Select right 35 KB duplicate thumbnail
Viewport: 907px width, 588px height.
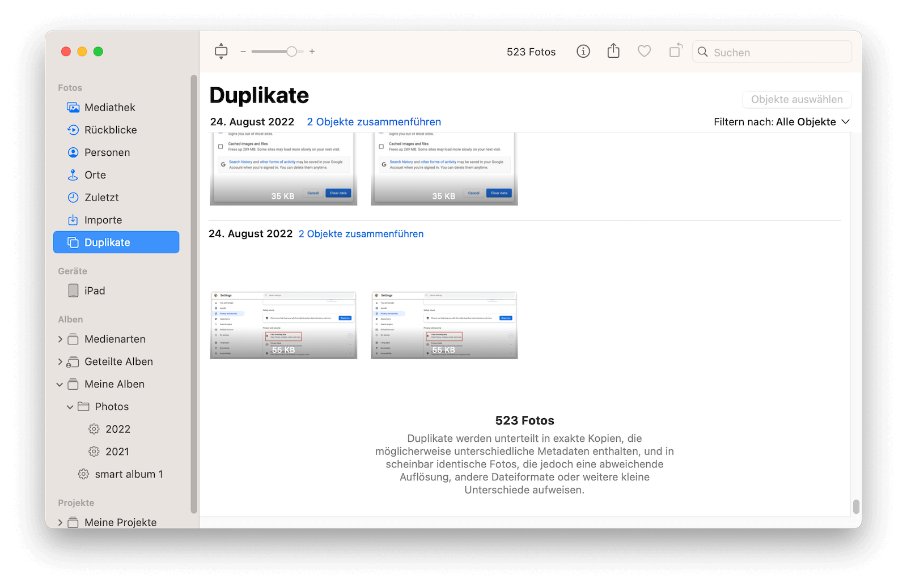[x=444, y=169]
